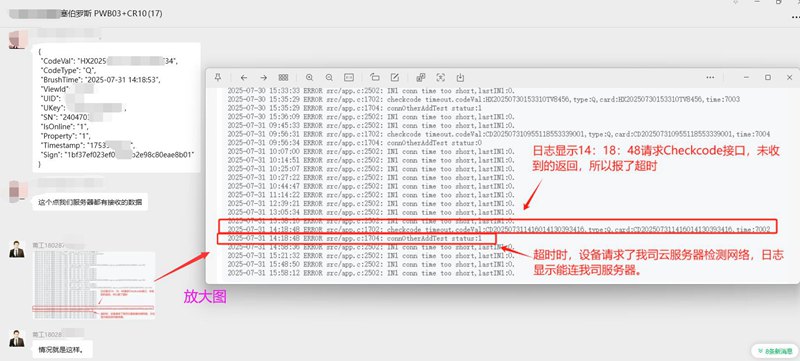Image resolution: width=800 pixels, height=361 pixels.
Task: Click the "BrushTime" line in JSON message
Action: click(101, 80)
